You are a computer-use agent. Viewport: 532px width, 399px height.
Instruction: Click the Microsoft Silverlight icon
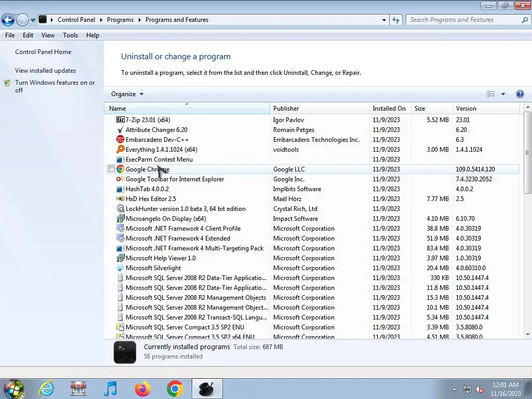(120, 268)
